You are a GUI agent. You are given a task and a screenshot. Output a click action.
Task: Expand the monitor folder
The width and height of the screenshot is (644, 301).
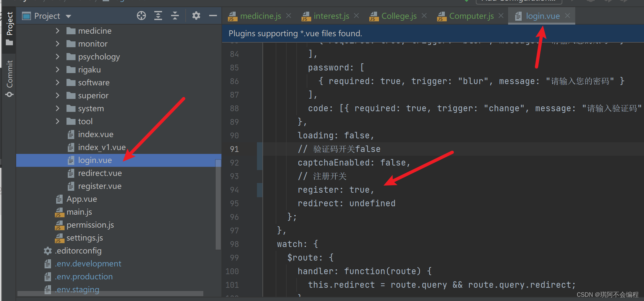tap(57, 44)
